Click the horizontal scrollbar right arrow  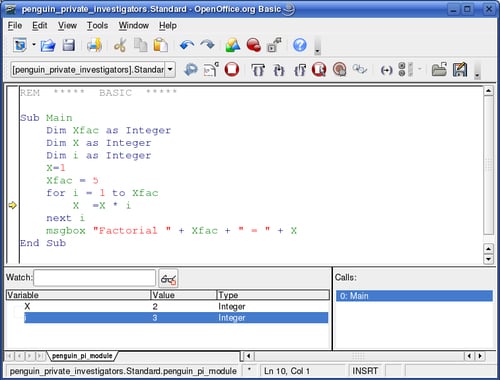coord(480,356)
